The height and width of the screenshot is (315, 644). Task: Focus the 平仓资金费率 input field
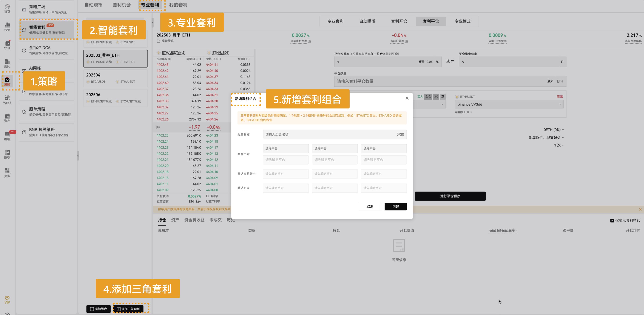click(512, 62)
